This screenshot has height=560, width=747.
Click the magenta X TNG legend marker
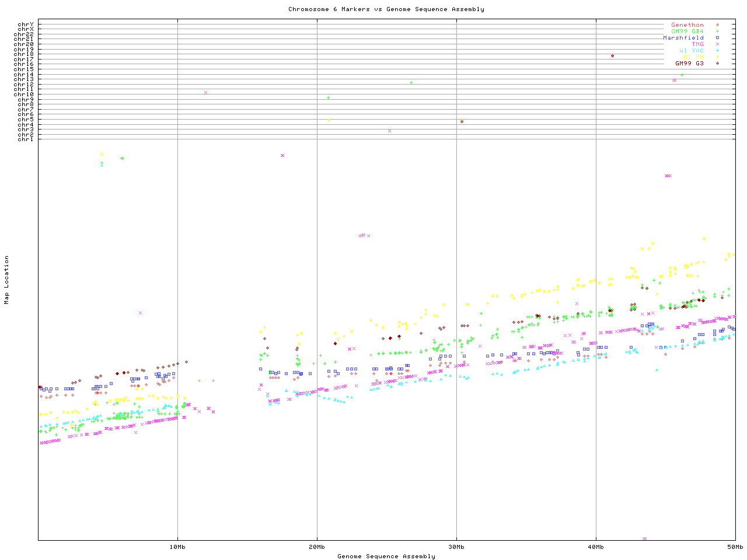tap(717, 44)
